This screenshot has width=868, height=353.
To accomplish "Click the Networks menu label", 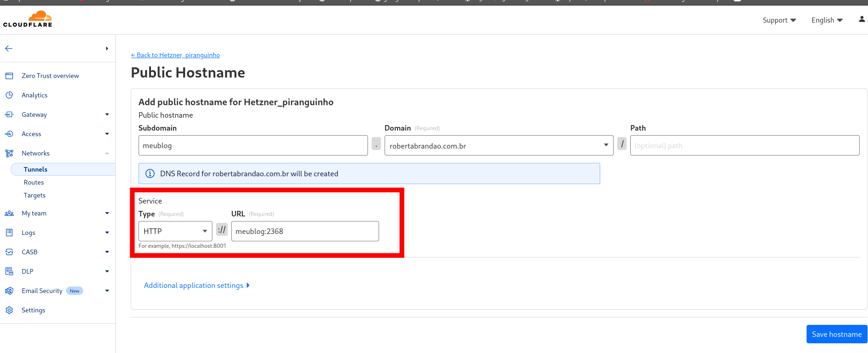I will (36, 153).
